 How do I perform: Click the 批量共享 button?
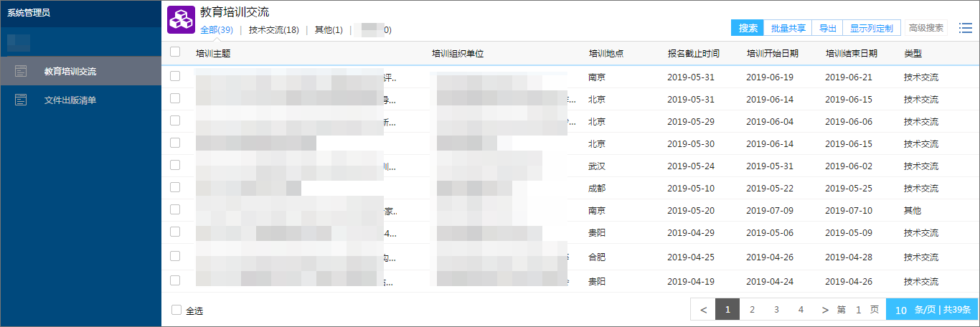pos(788,28)
